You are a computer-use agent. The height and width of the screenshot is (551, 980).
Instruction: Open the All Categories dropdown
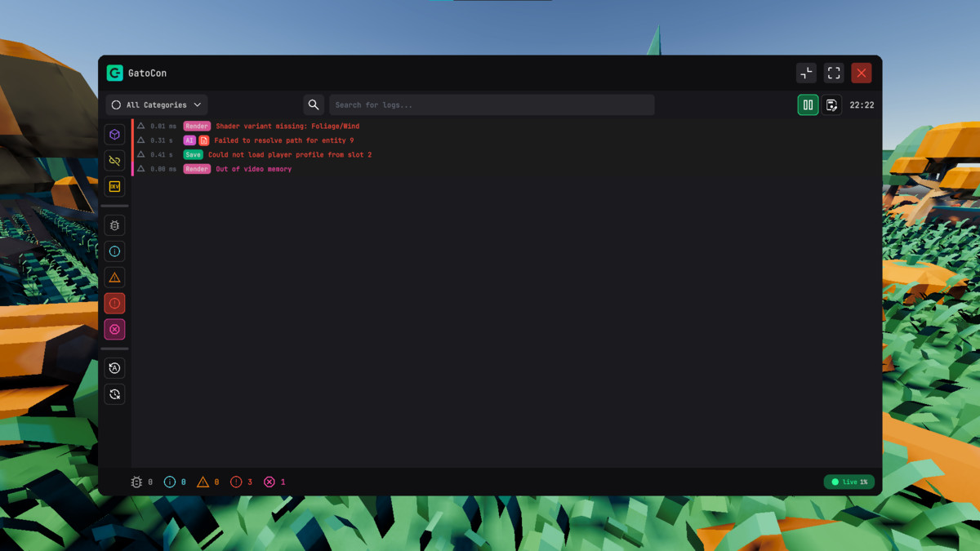coord(157,104)
